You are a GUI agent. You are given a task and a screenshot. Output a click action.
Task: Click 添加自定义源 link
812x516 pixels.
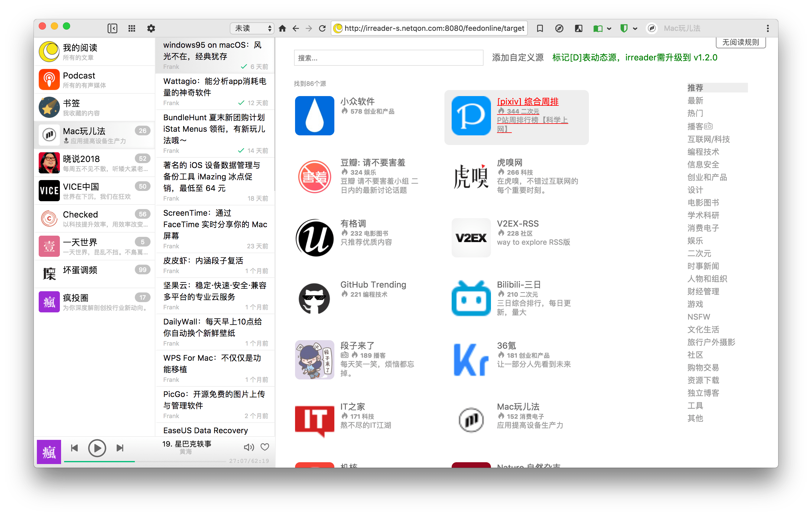point(517,58)
